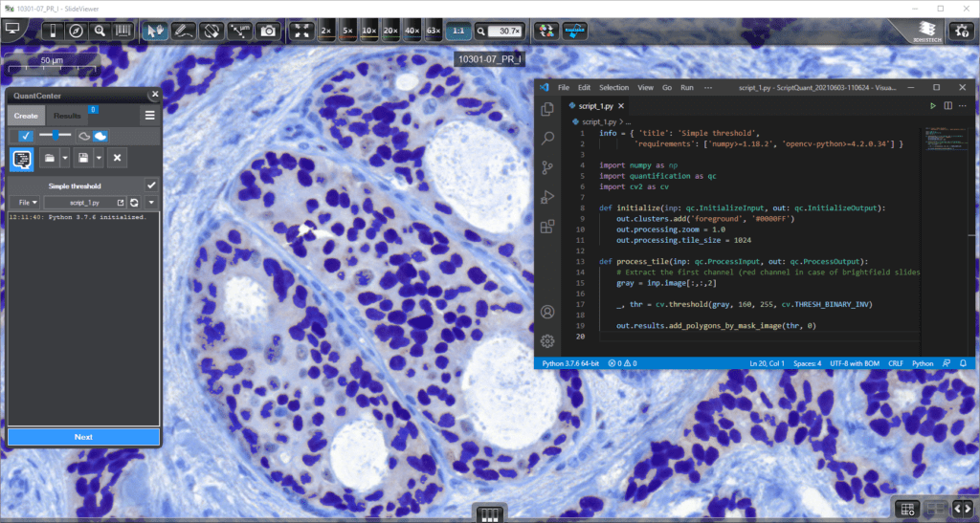Click the Next button
This screenshot has height=523, width=980.
[x=83, y=437]
